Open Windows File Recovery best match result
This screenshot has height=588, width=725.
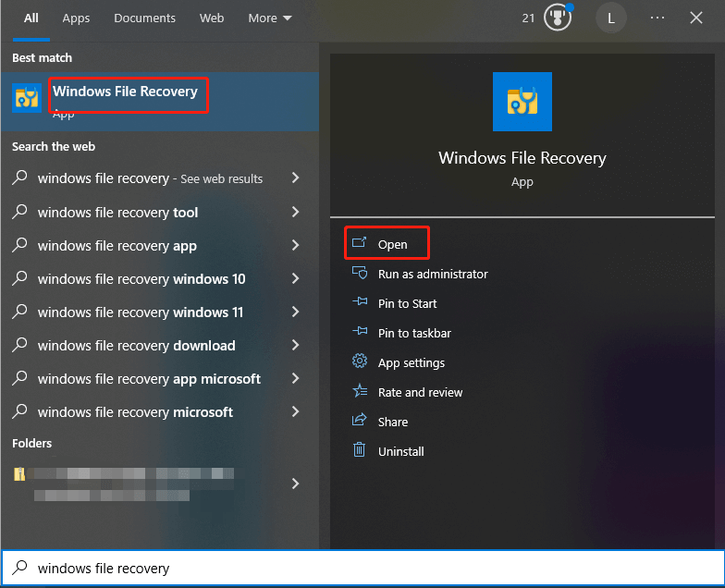coord(160,102)
